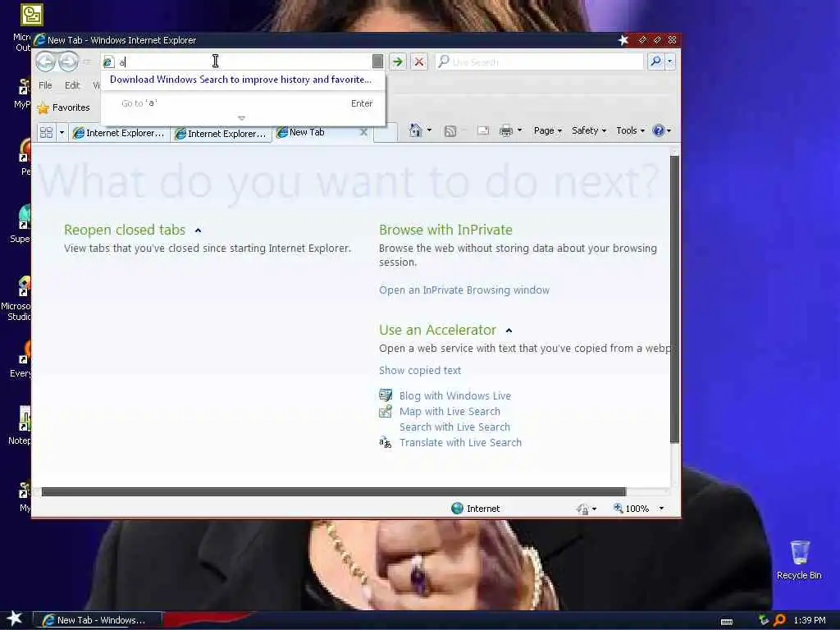This screenshot has width=840, height=630.
Task: Click Search with Live Search accelerator
Action: (x=454, y=427)
